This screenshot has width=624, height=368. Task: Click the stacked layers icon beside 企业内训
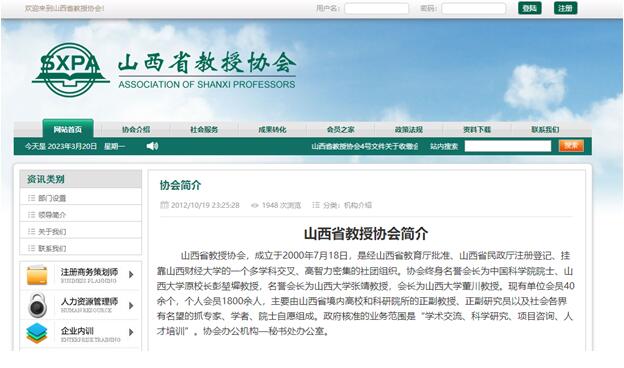click(37, 333)
